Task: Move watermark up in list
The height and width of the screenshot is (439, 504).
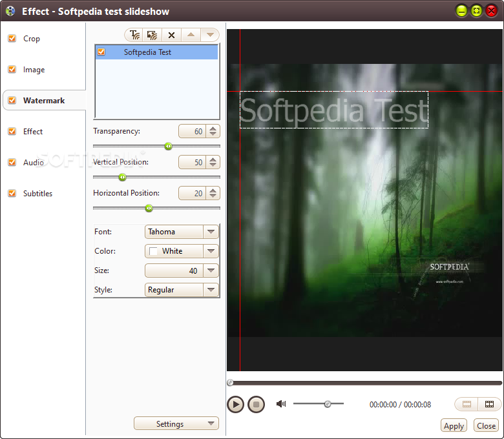Action: (x=191, y=35)
